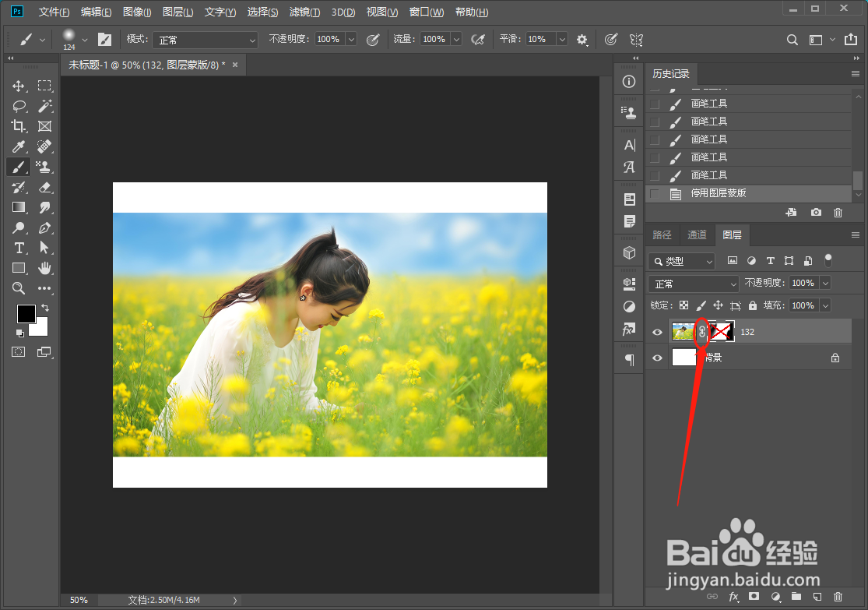Screen dimensions: 868x610
Task: Open the painting 模式 dropdown
Action: click(x=205, y=40)
